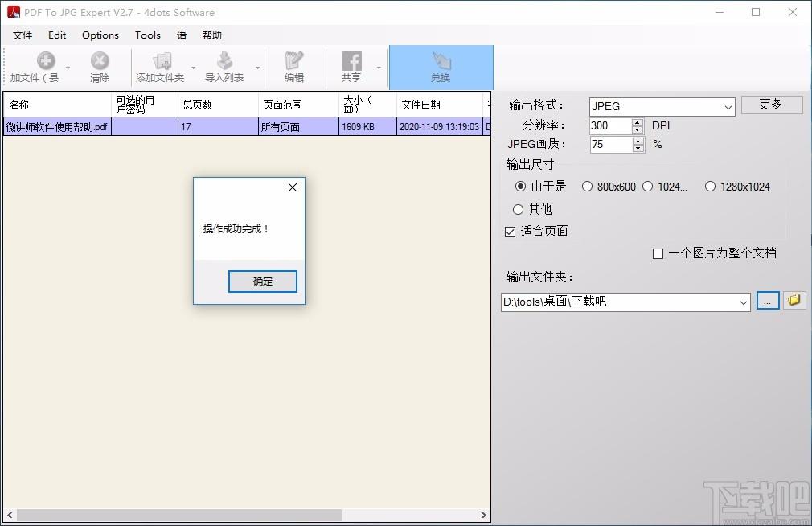The width and height of the screenshot is (812, 526).
Task: Click in the JPEG画质 75 input field
Action: click(611, 145)
